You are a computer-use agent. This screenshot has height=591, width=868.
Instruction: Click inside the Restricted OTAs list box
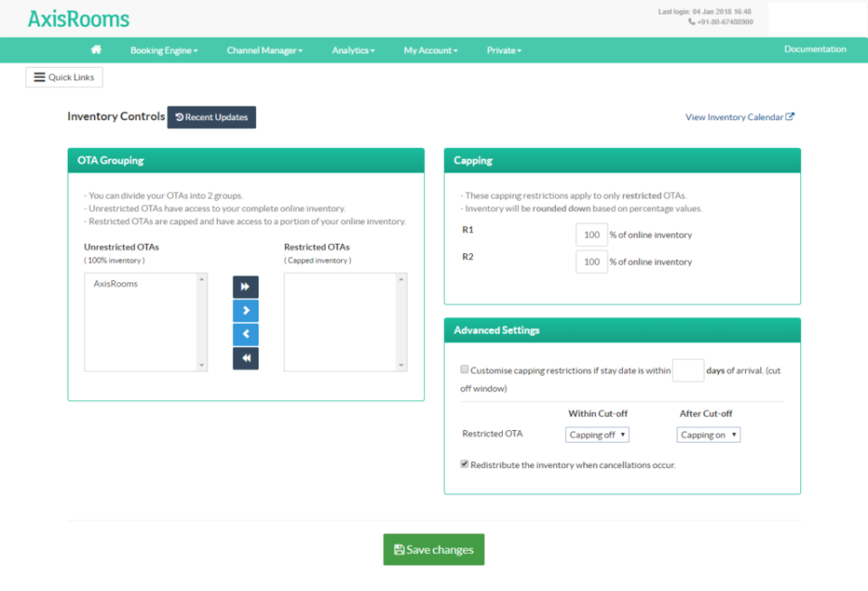coord(345,322)
